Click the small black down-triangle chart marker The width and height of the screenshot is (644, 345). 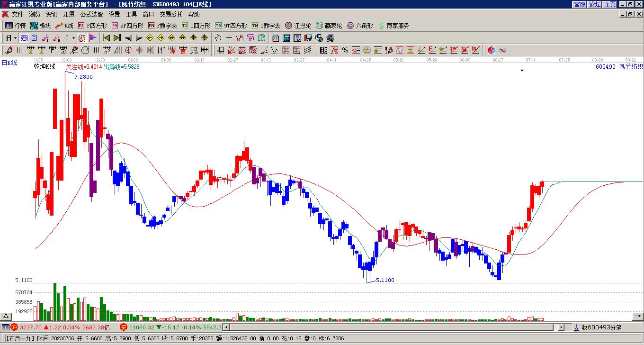(x=522, y=71)
